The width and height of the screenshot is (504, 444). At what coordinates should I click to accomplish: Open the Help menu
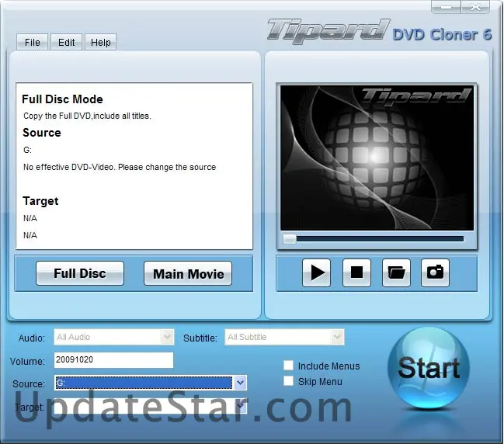100,42
